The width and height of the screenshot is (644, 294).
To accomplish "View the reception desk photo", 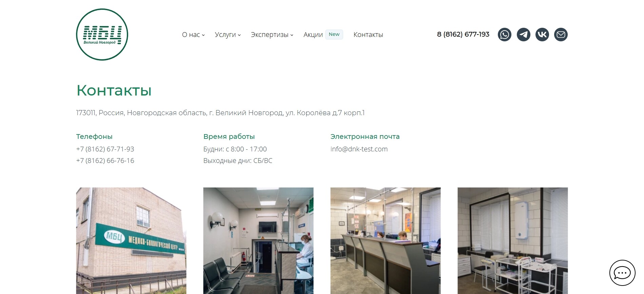I will [385, 240].
